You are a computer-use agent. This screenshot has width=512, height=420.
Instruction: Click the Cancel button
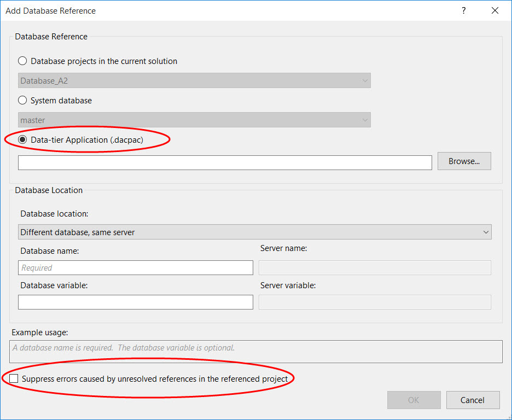(x=473, y=400)
